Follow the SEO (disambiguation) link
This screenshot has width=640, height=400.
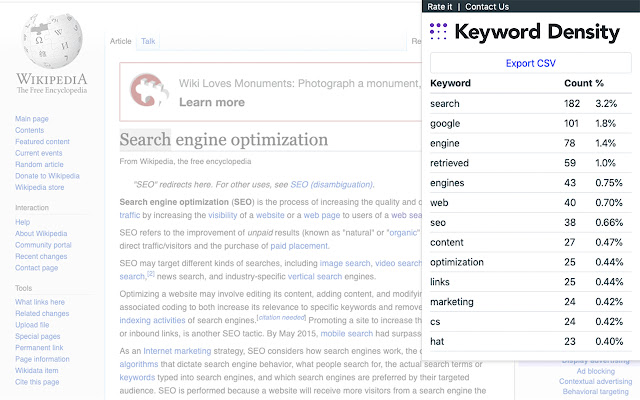click(331, 184)
